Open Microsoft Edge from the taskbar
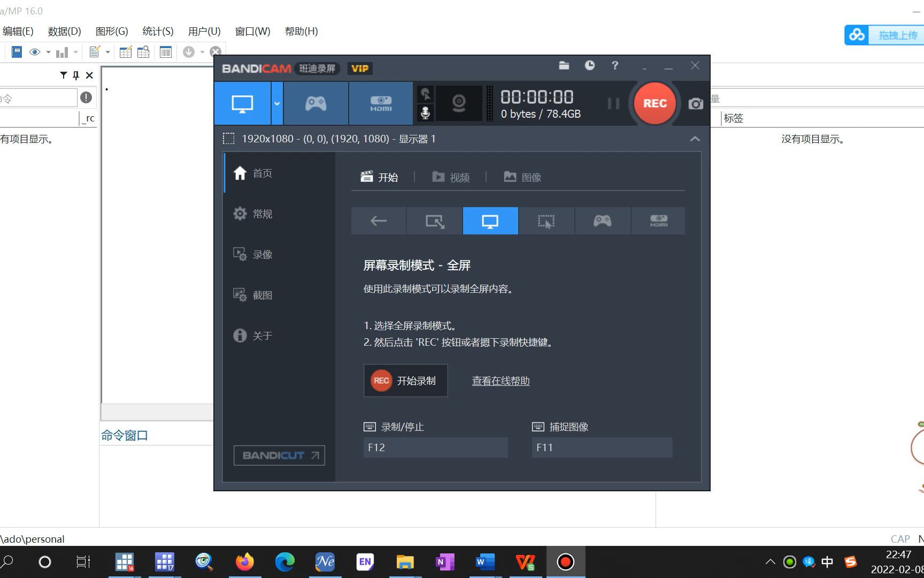This screenshot has height=578, width=924. pyautogui.click(x=284, y=561)
